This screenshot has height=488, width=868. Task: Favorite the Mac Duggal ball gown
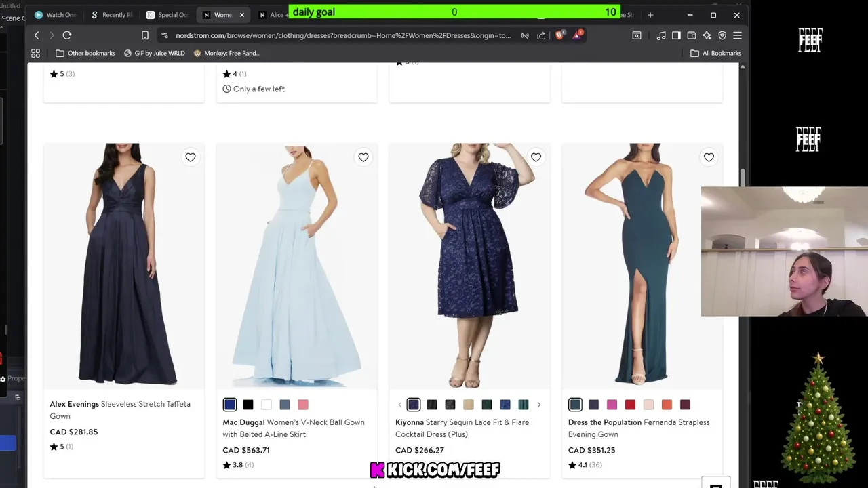point(363,157)
